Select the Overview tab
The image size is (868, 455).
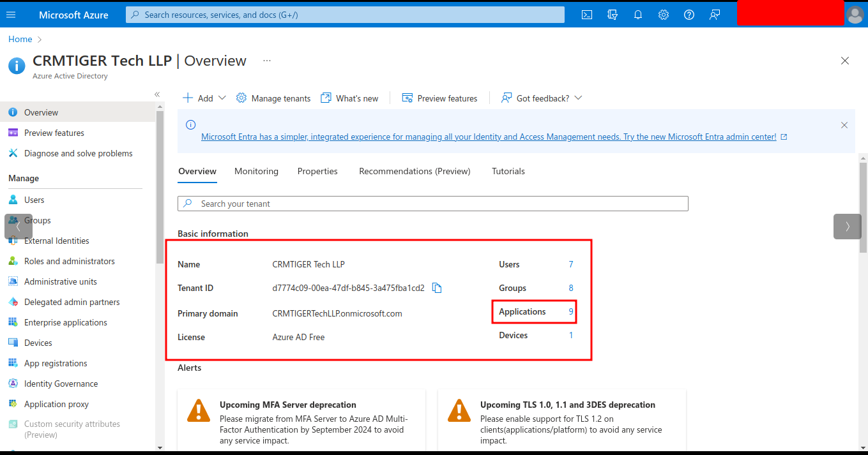197,171
